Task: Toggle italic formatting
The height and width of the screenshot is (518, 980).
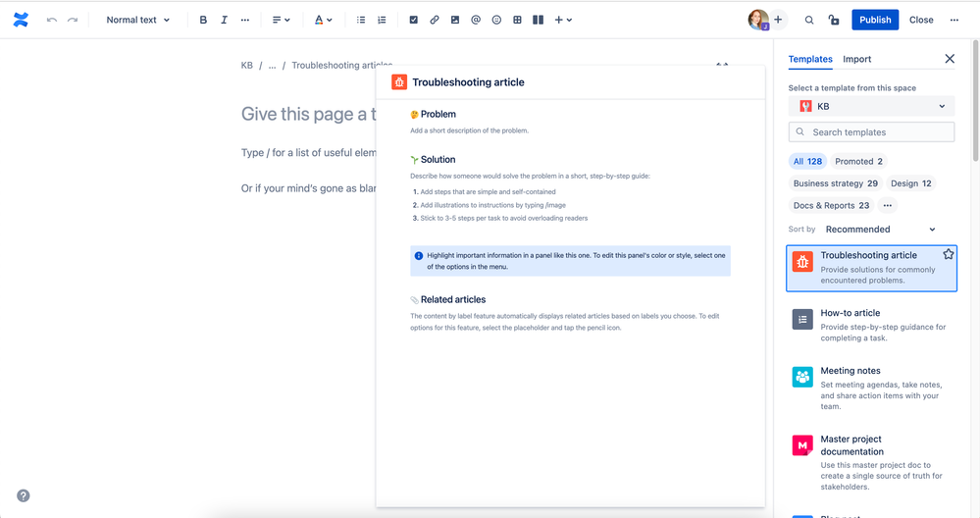Action: (x=224, y=20)
